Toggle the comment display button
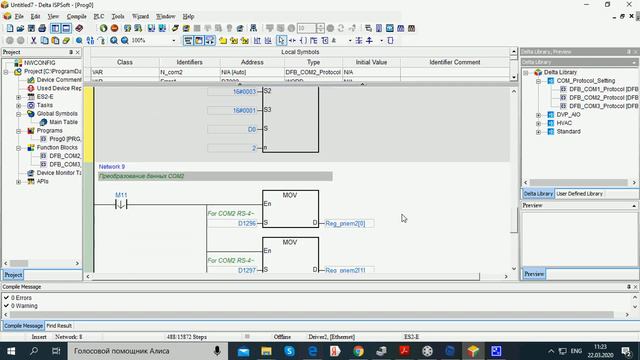The height and width of the screenshot is (360, 640). [x=199, y=40]
